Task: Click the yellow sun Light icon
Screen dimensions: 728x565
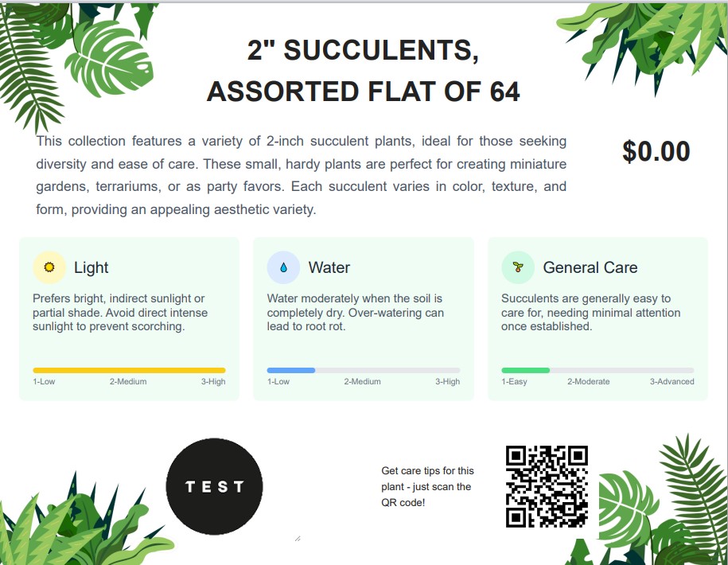Action: point(49,267)
